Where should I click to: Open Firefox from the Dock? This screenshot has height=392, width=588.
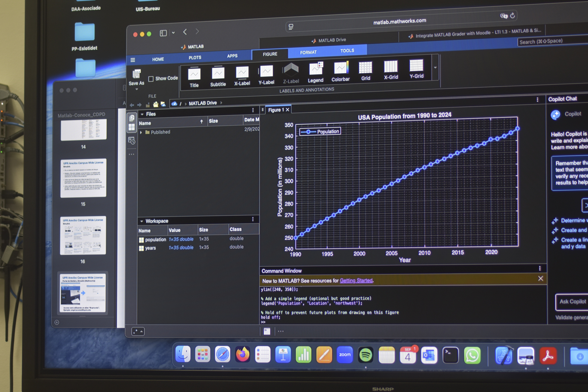242,354
